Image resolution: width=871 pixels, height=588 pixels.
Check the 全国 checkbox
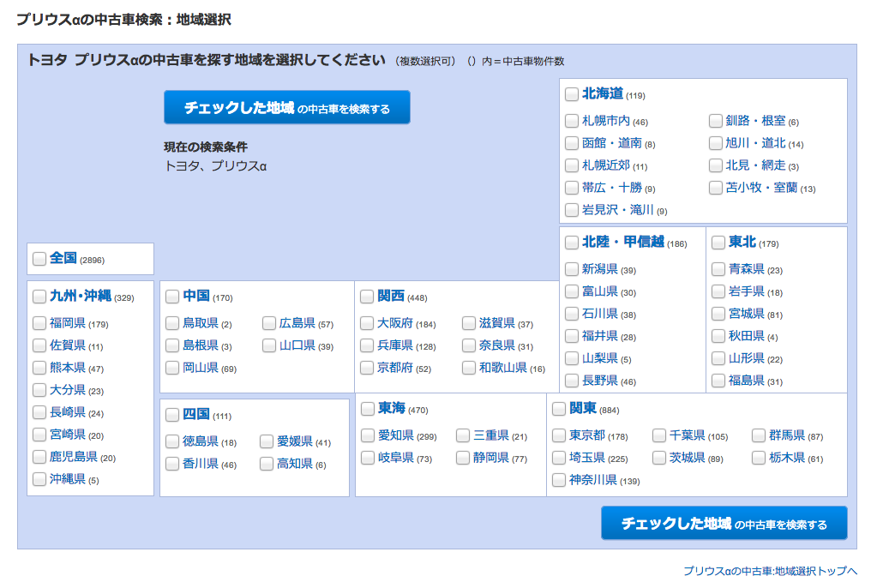click(x=39, y=259)
